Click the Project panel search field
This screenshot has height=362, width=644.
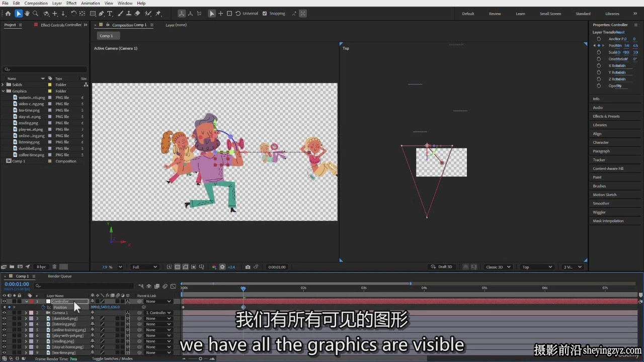tap(45, 69)
